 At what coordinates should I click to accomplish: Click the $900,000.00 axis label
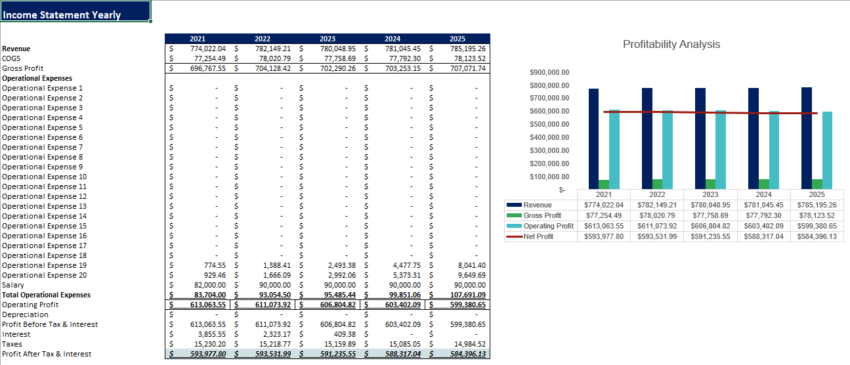click(549, 72)
